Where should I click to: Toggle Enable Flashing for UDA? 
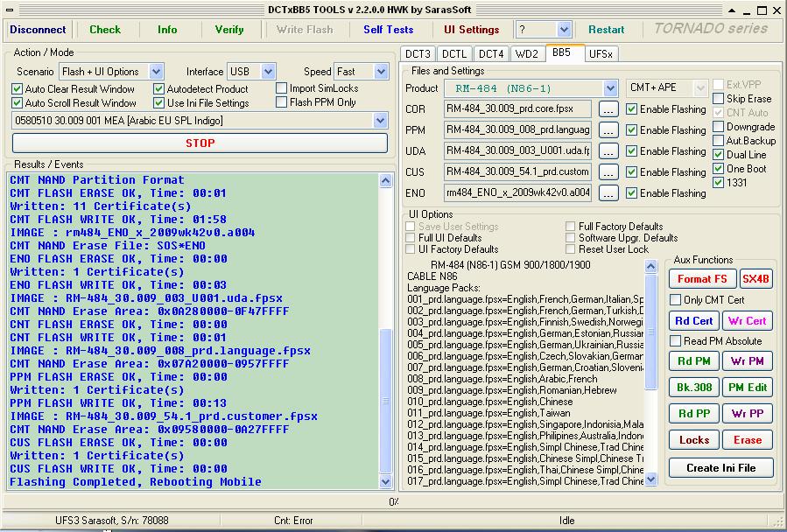tap(632, 151)
